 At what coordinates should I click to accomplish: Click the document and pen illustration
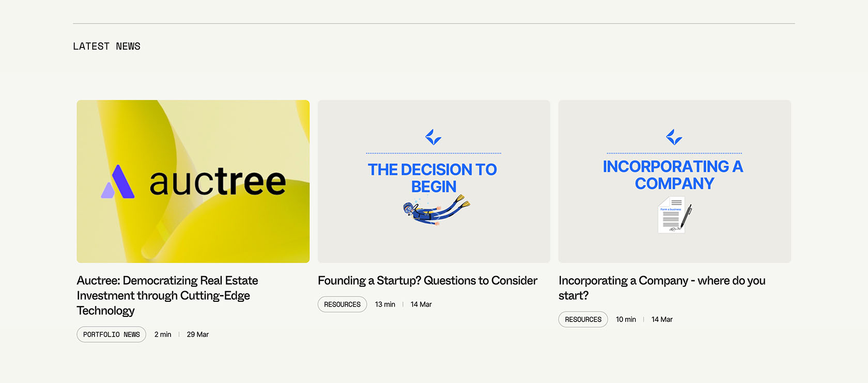(x=675, y=215)
